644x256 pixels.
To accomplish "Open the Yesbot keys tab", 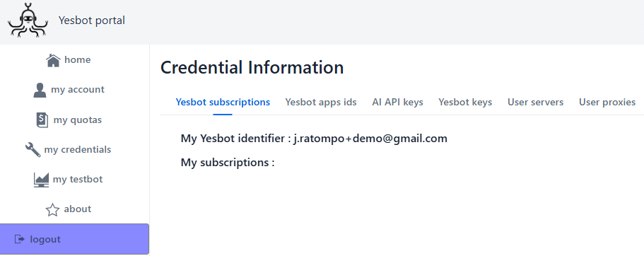I will click(465, 102).
